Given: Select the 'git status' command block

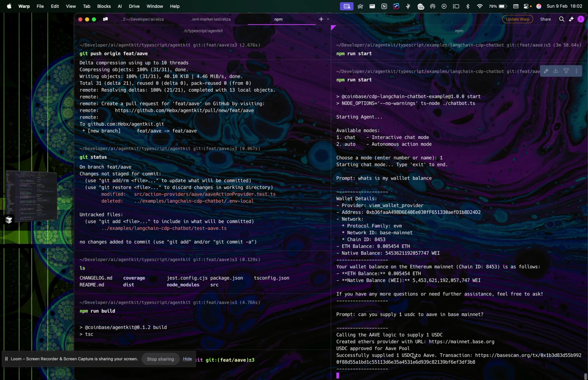Looking at the screenshot, I should tap(93, 157).
